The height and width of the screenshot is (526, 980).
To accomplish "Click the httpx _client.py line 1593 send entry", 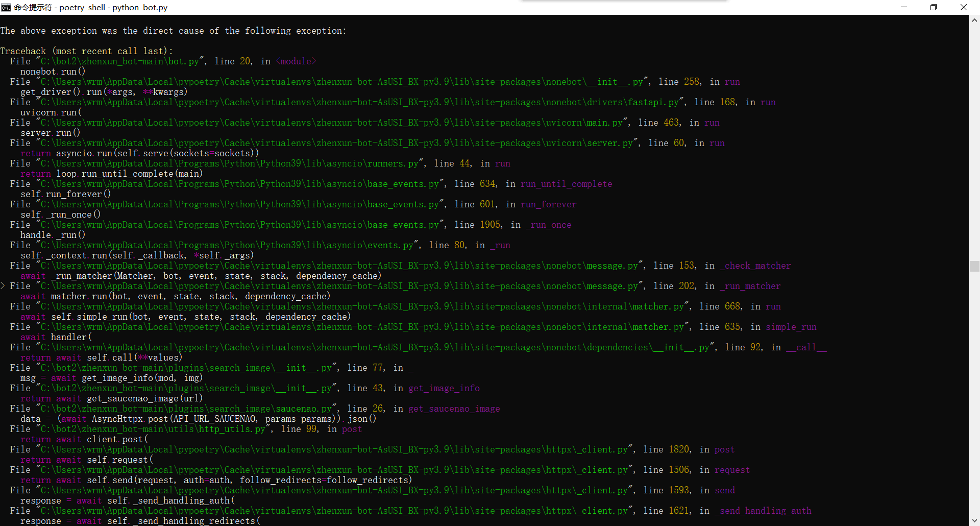I will coord(372,490).
